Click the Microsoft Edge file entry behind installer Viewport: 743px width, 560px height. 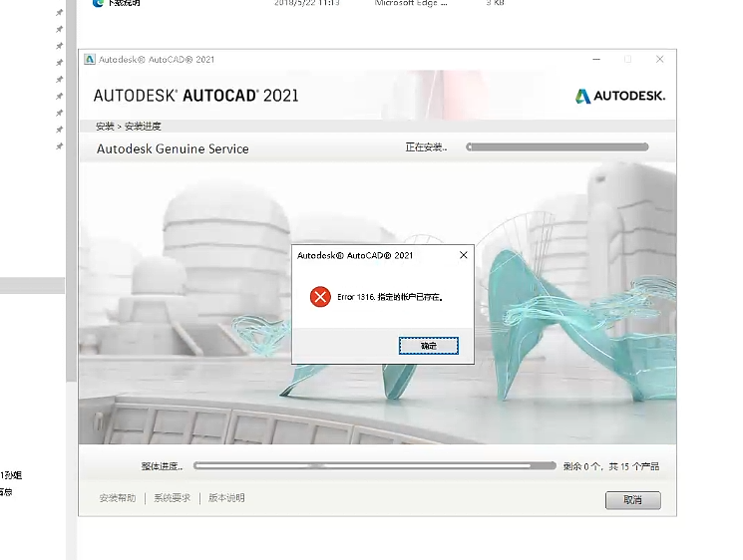411,4
